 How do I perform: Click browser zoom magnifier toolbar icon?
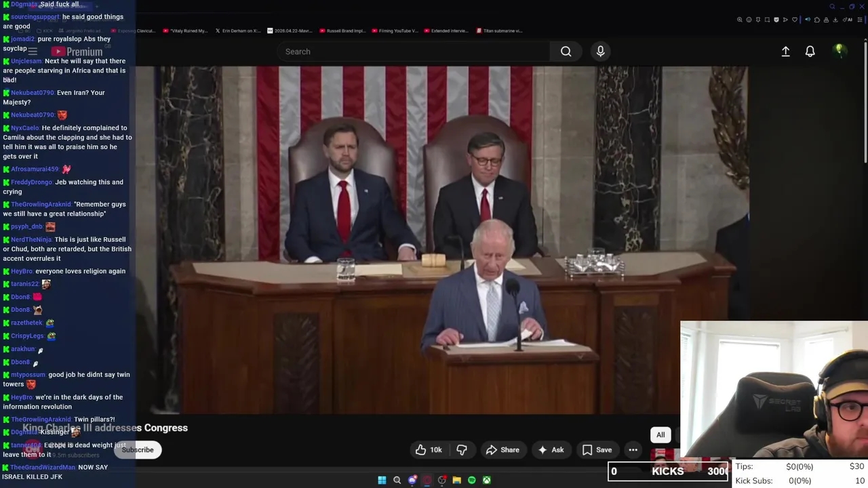pos(740,20)
